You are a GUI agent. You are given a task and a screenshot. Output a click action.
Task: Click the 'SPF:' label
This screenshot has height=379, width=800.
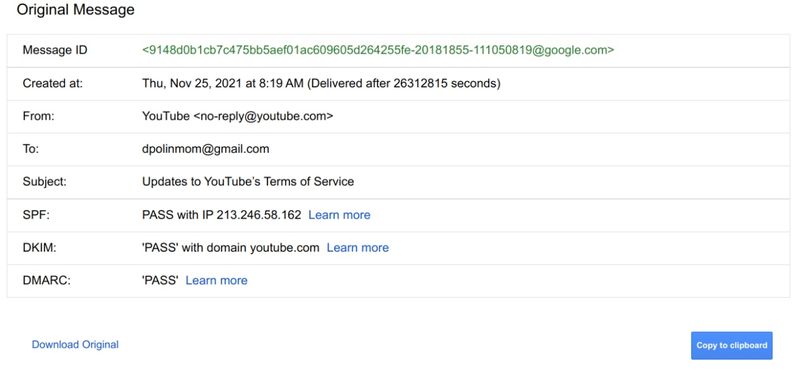(x=35, y=215)
